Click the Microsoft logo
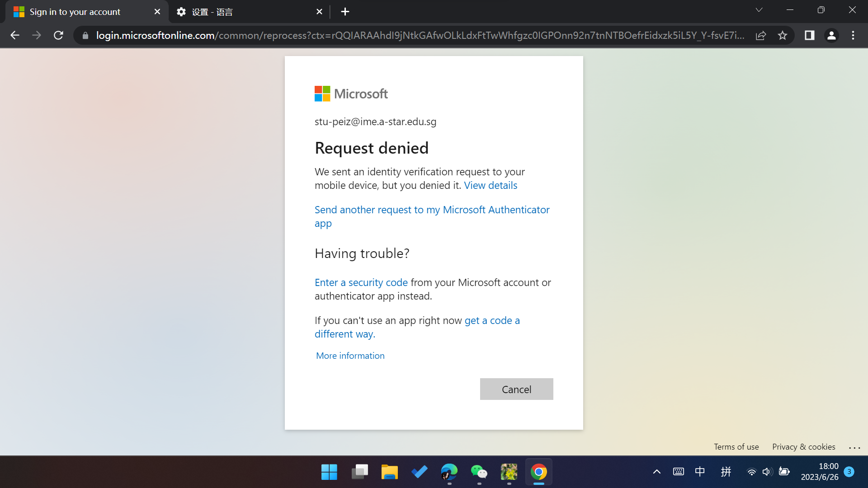868x488 pixels. point(351,94)
